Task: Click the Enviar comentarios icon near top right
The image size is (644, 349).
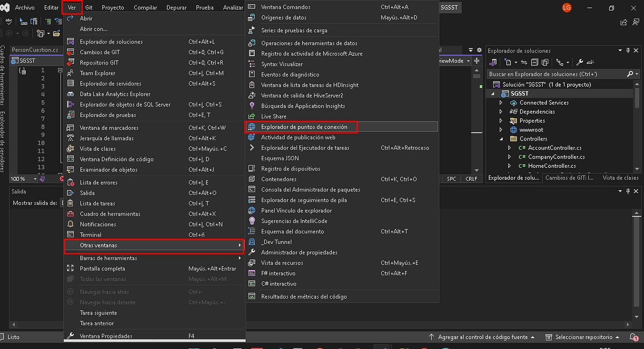Action: coord(635,21)
